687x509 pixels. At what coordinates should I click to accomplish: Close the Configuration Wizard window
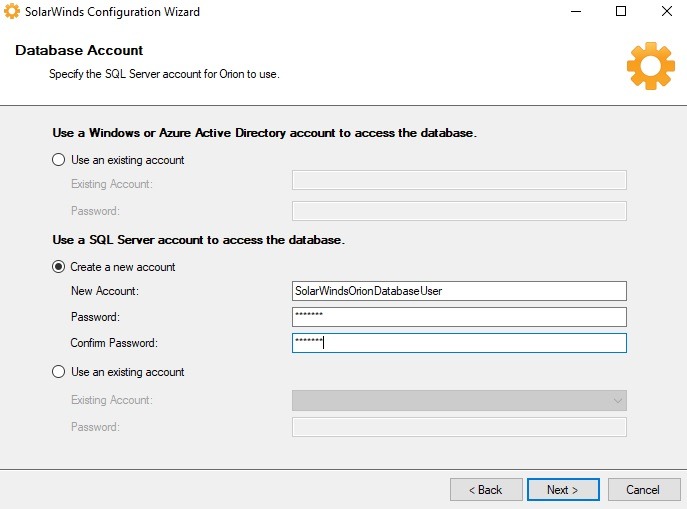(666, 12)
